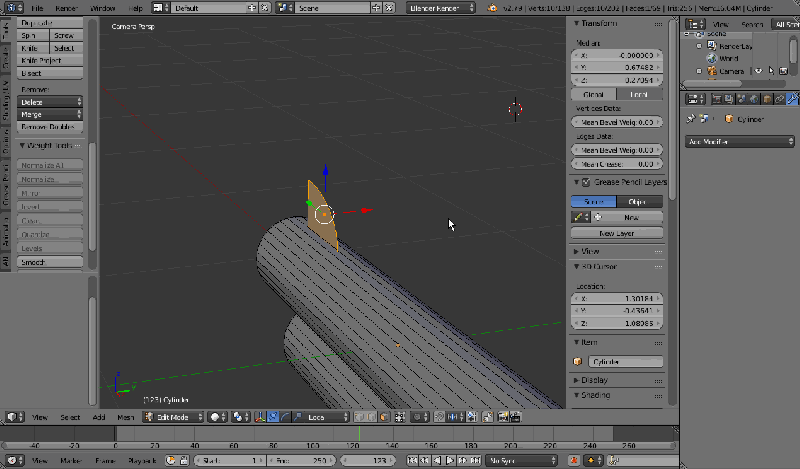Click the scene browse icon beside Scene field
Viewport: 800px width, 469px height.
tap(284, 8)
